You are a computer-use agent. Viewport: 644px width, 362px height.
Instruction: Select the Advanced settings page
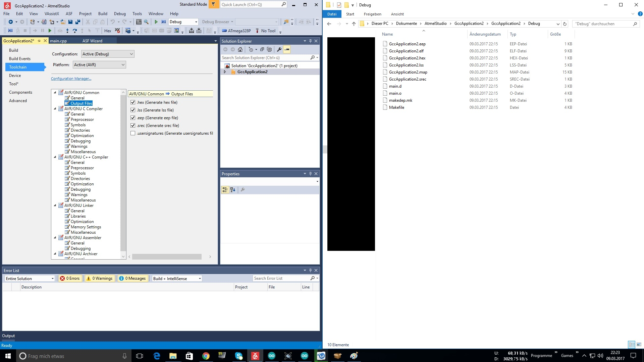[18, 101]
